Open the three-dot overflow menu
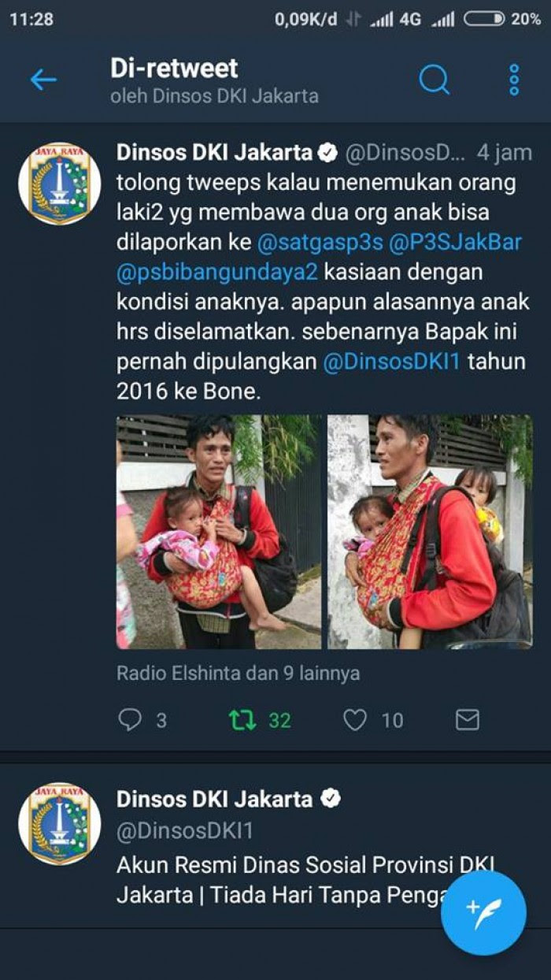This screenshot has width=551, height=980. pos(514,80)
